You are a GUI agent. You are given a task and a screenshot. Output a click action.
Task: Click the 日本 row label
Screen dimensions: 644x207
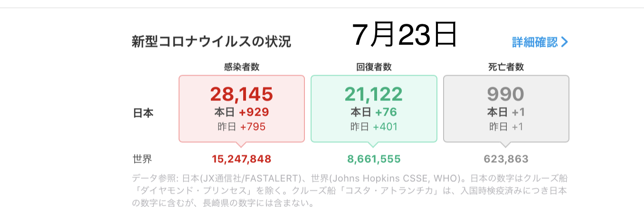[142, 113]
